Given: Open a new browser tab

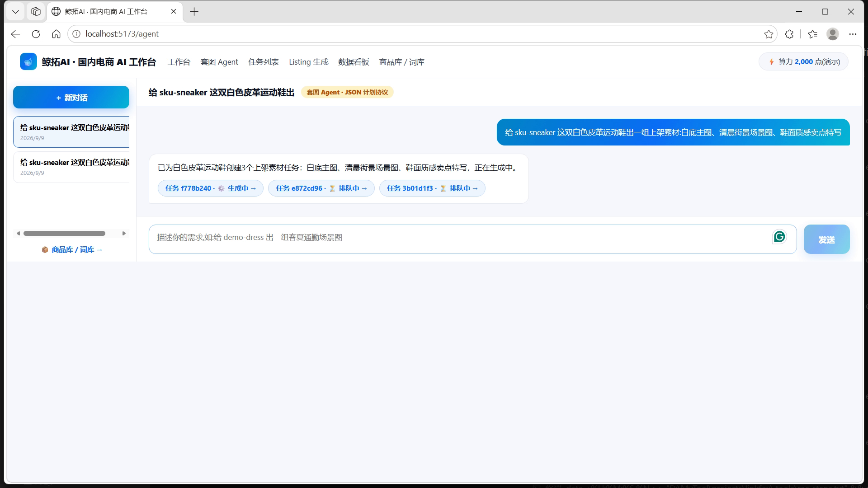Looking at the screenshot, I should pos(194,12).
